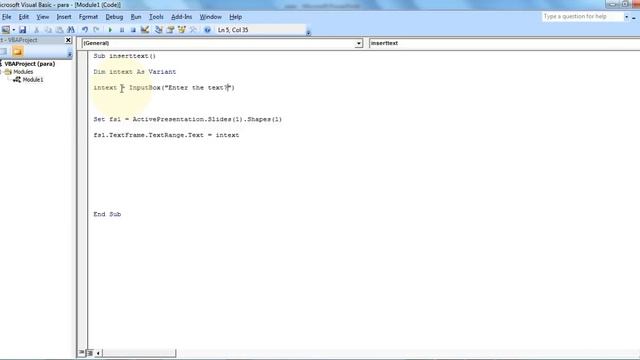Click the Project Explorer scroll arrow below close button
This screenshot has width=640, height=360.
pyautogui.click(x=69, y=54)
